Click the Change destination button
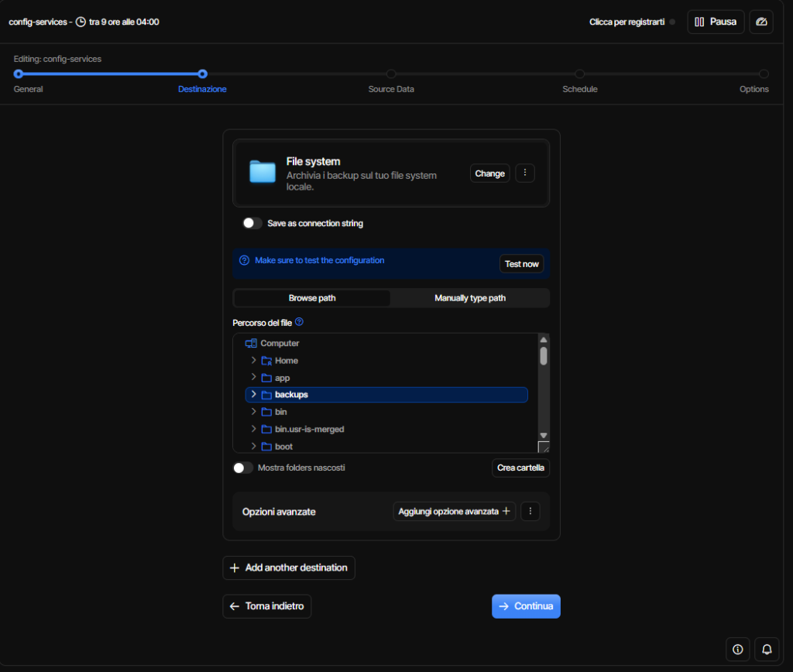793x672 pixels. point(489,173)
